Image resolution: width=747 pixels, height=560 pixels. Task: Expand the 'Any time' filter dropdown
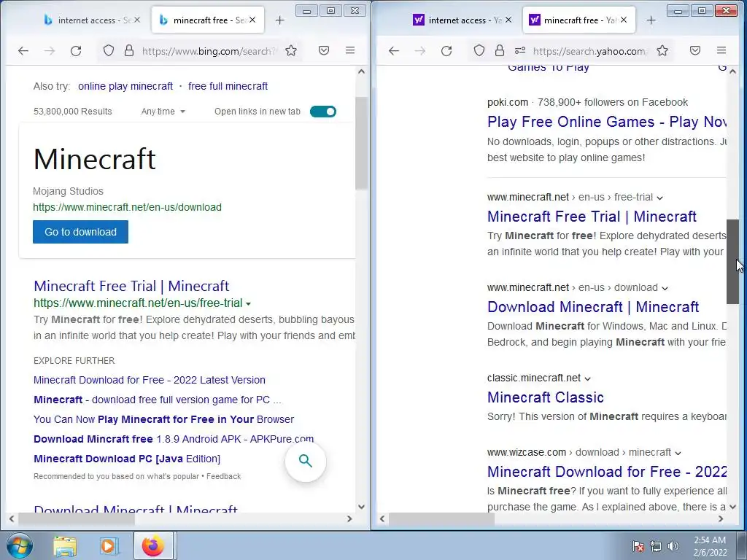pos(163,112)
